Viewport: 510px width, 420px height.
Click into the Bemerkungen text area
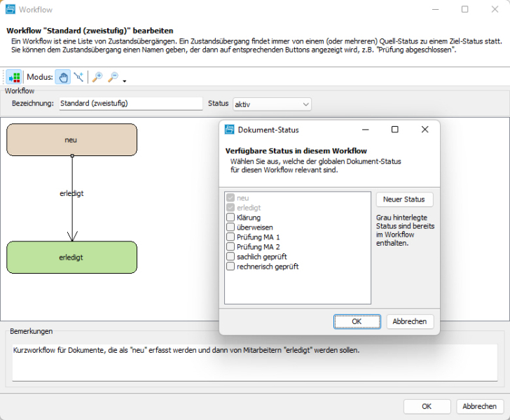tap(255, 363)
